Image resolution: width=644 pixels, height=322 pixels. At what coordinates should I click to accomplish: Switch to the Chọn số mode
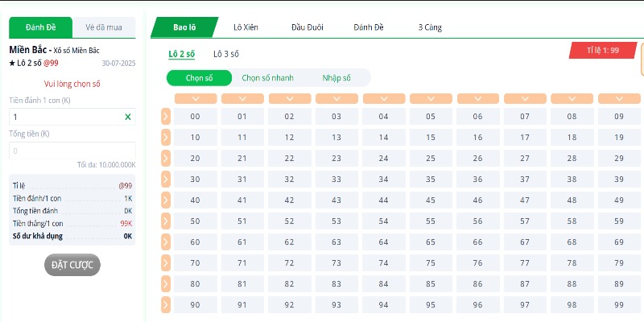198,78
